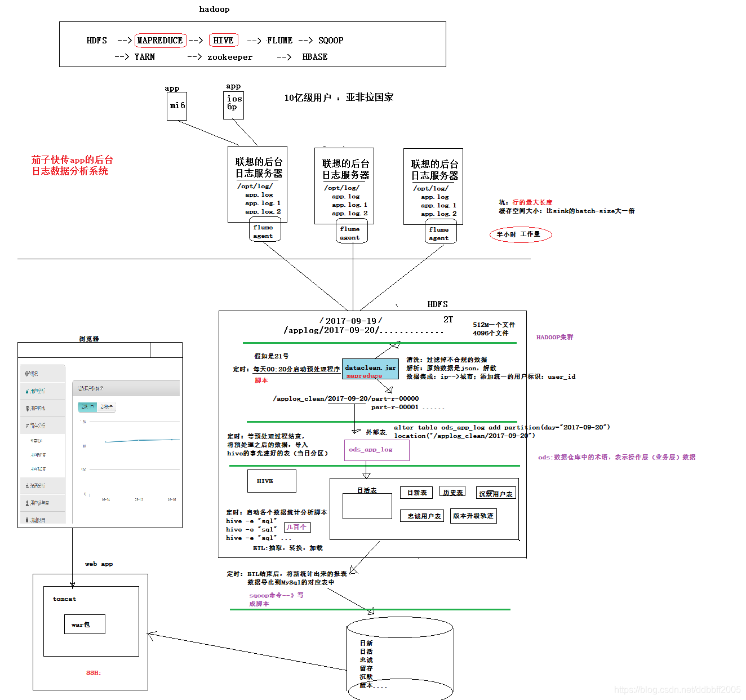Click the 数据集成 description line

(491, 376)
